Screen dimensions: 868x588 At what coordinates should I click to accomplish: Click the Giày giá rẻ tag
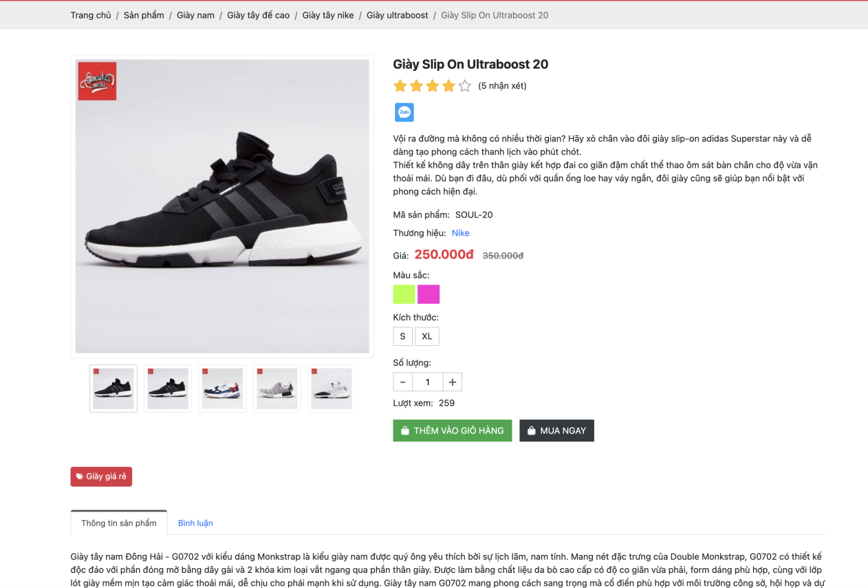click(x=101, y=477)
